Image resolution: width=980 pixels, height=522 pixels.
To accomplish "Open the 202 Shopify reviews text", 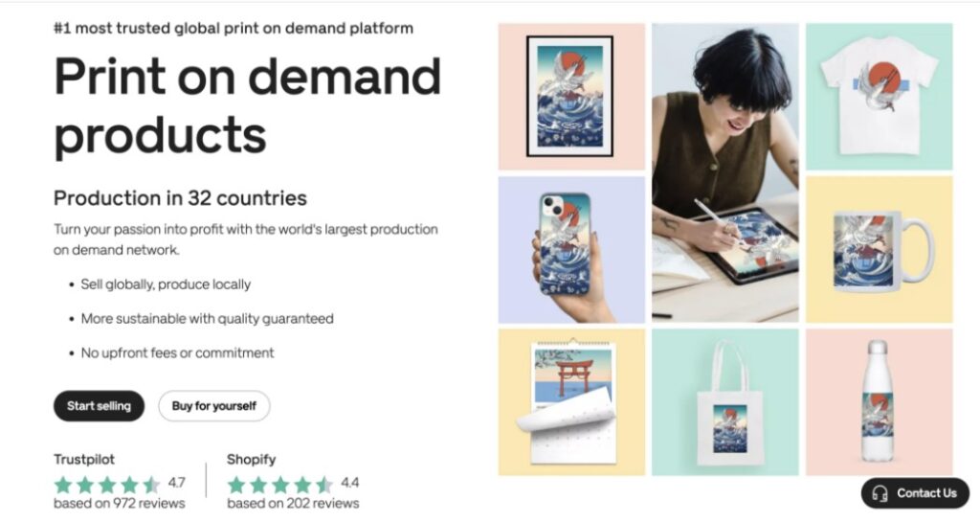I will pos(293,503).
